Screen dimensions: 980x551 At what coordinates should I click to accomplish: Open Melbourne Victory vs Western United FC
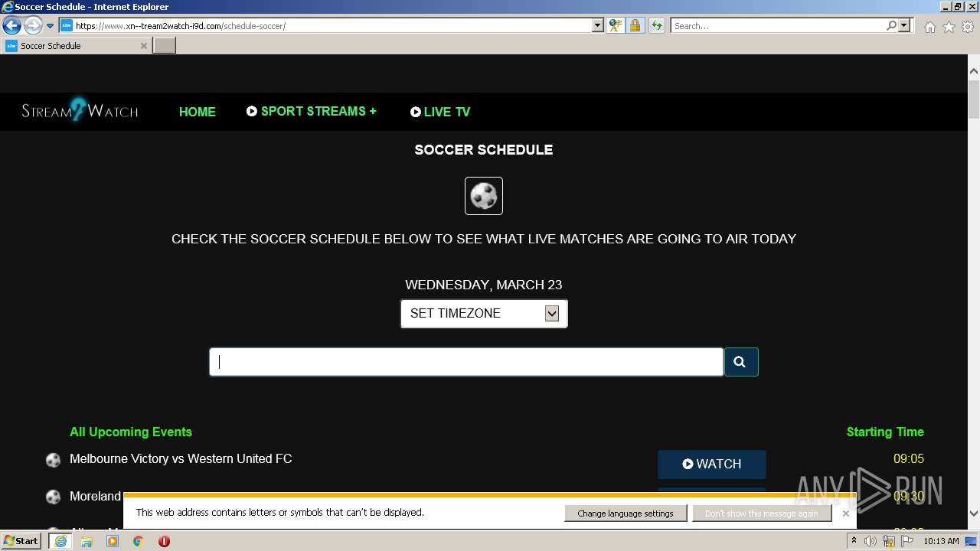(181, 458)
